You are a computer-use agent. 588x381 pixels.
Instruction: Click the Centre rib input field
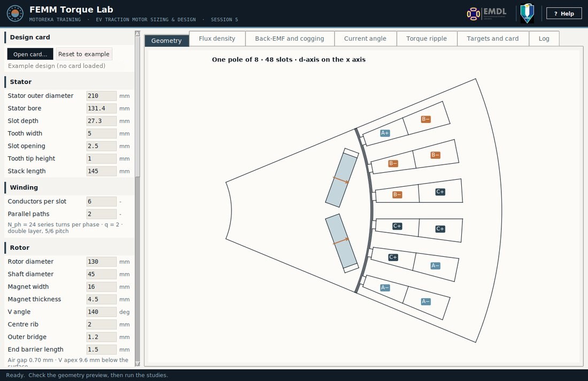point(101,324)
